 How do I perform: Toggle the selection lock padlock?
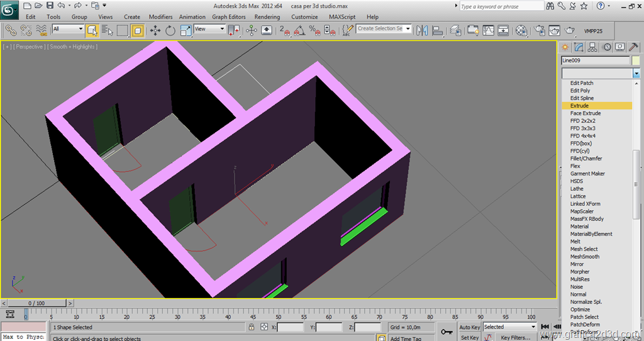click(252, 327)
